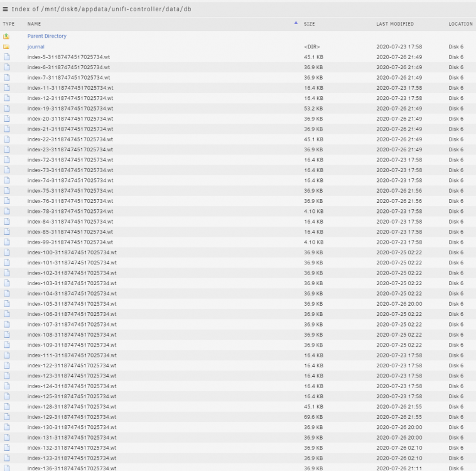Open the journal folder link
This screenshot has width=476, height=471.
pos(36,46)
